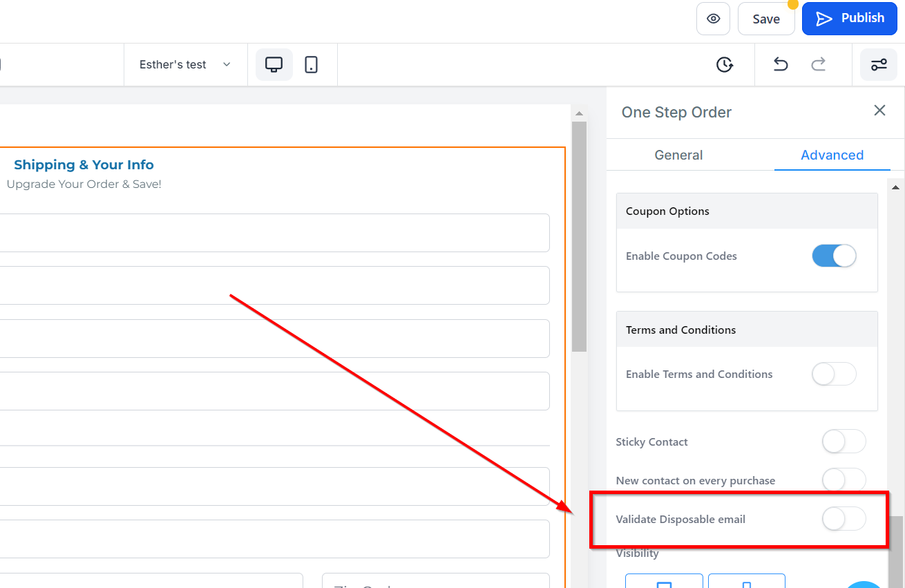Screen dimensions: 905x588
Task: Switch to the General tab
Action: point(678,155)
